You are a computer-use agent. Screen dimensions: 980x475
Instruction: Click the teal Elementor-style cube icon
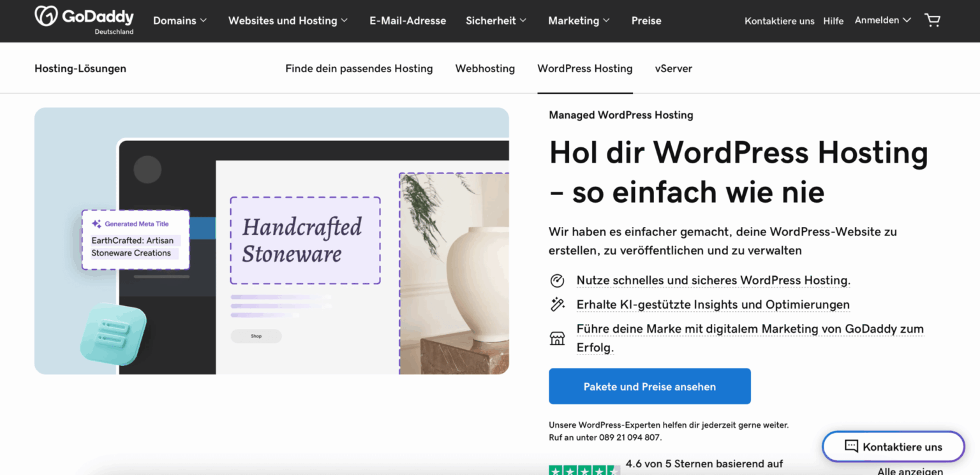coord(114,334)
